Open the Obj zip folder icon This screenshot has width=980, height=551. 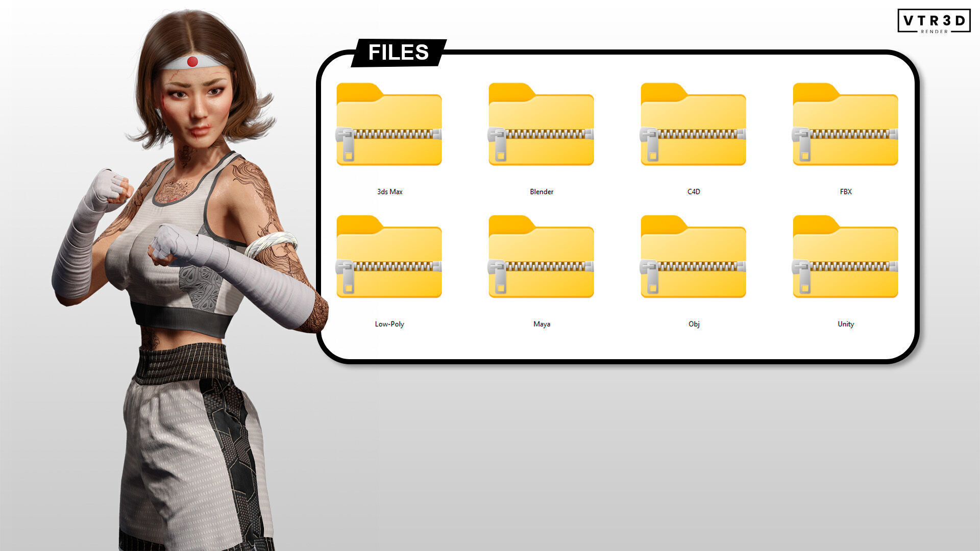pyautogui.click(x=693, y=257)
